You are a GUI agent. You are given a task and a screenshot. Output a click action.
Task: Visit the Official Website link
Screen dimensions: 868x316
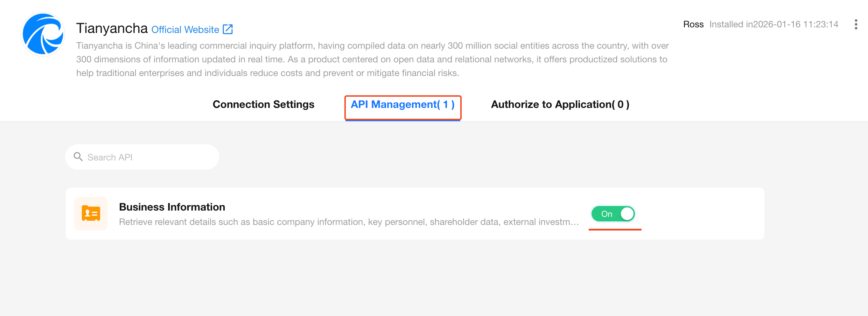[x=185, y=30]
